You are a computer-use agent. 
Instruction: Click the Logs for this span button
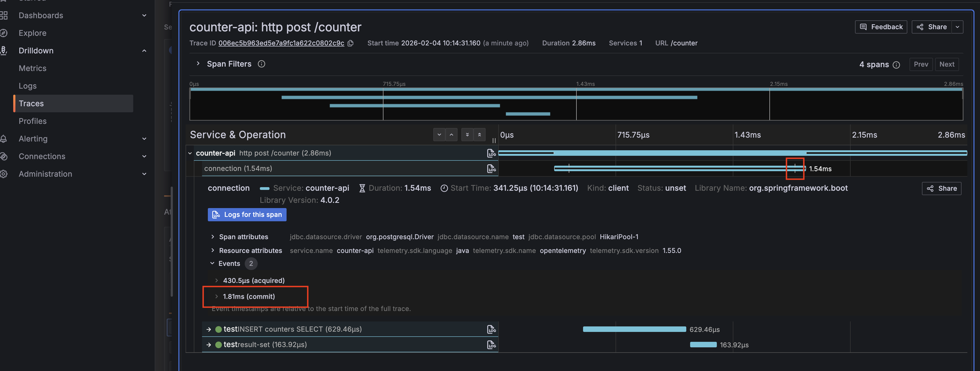pyautogui.click(x=247, y=215)
